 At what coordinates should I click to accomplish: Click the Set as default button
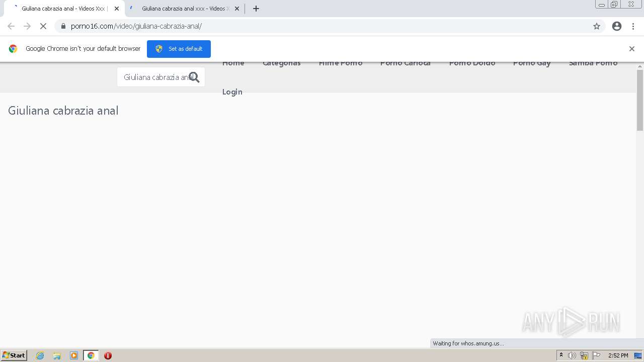179,49
